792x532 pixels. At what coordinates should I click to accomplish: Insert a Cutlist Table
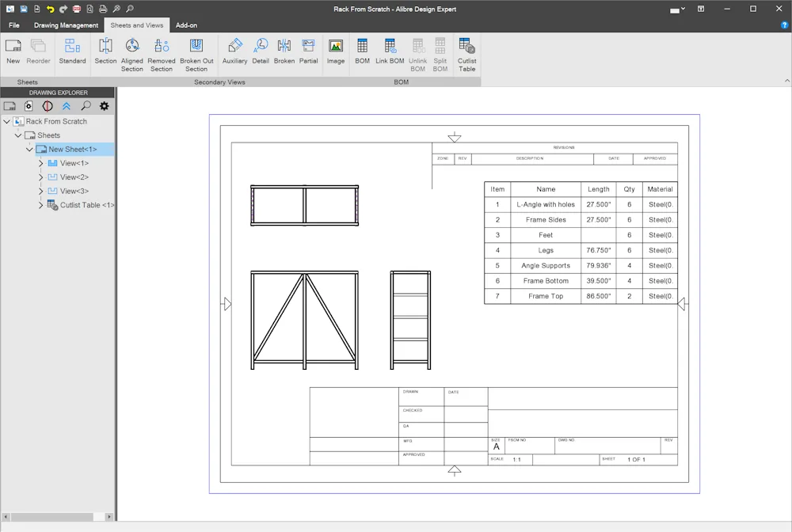coord(466,55)
